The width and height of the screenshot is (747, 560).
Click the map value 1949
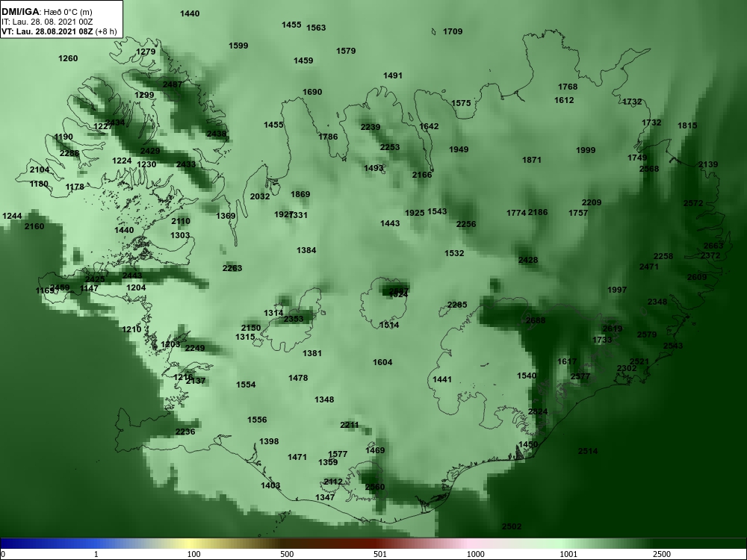[459, 149]
